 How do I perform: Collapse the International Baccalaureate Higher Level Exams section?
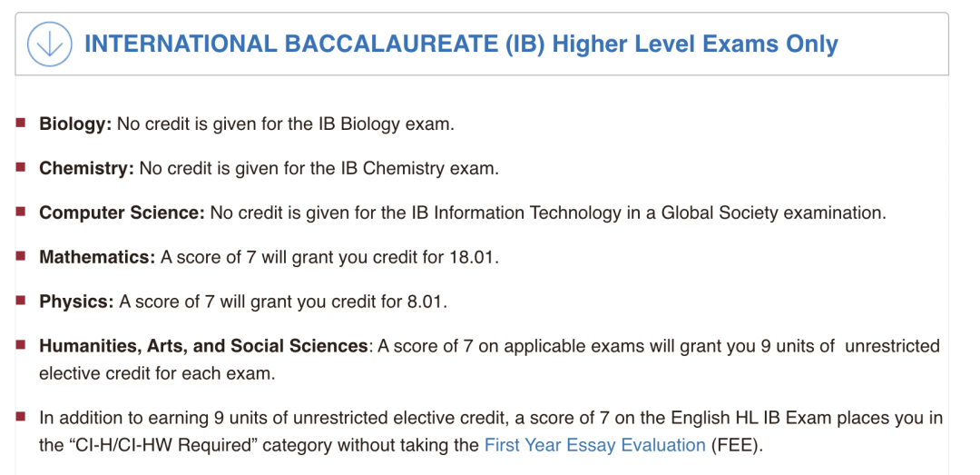(481, 45)
